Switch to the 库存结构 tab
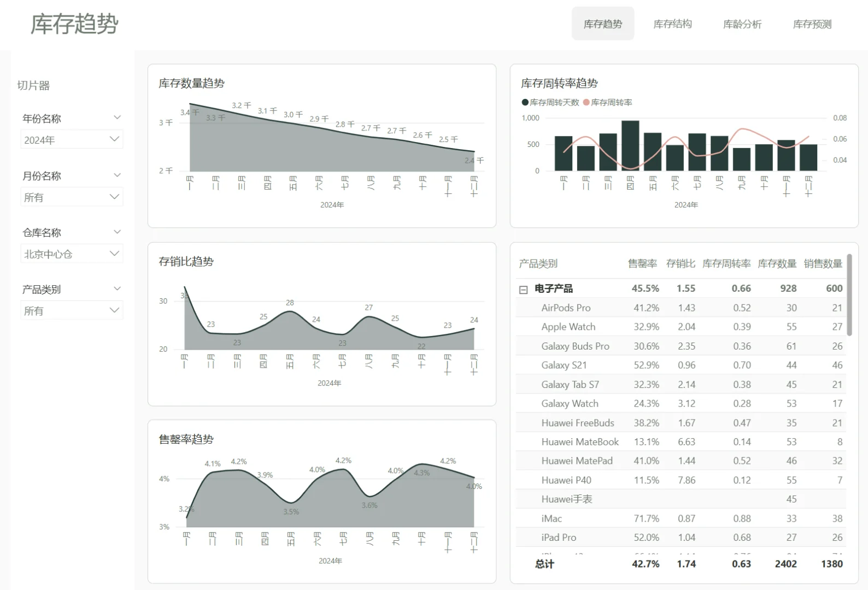This screenshot has height=590, width=868. (672, 24)
